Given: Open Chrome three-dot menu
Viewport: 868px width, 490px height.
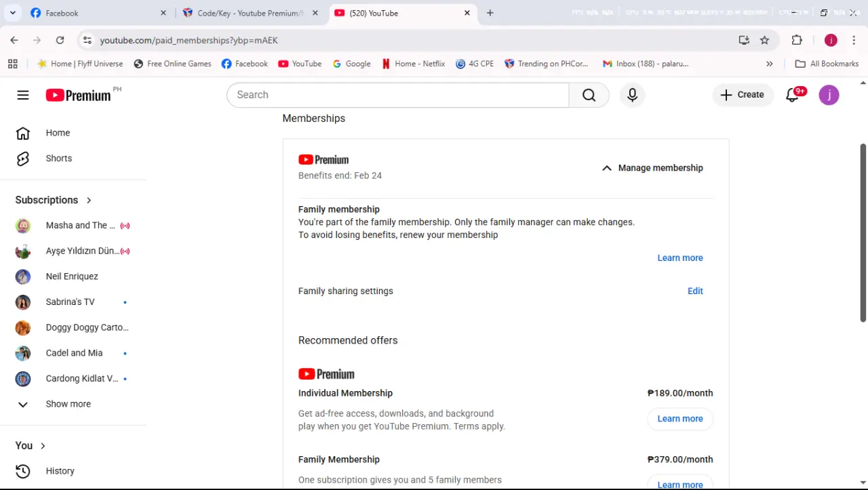Looking at the screenshot, I should 854,40.
